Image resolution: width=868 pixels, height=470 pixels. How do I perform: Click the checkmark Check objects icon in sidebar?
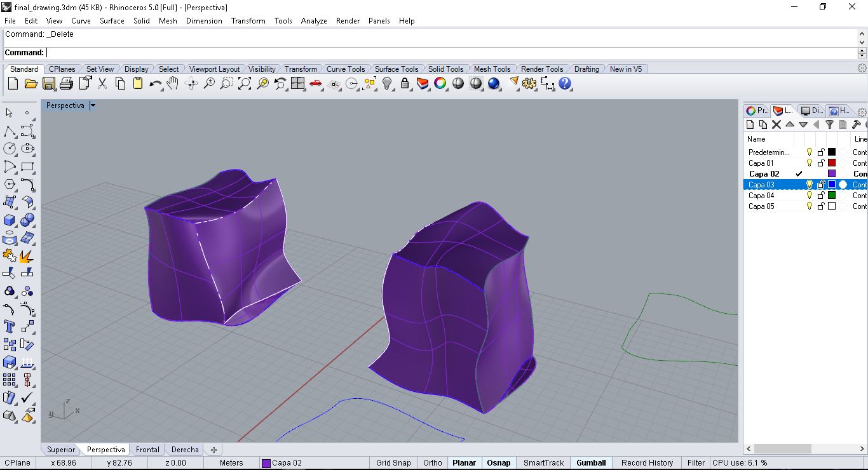(27, 398)
